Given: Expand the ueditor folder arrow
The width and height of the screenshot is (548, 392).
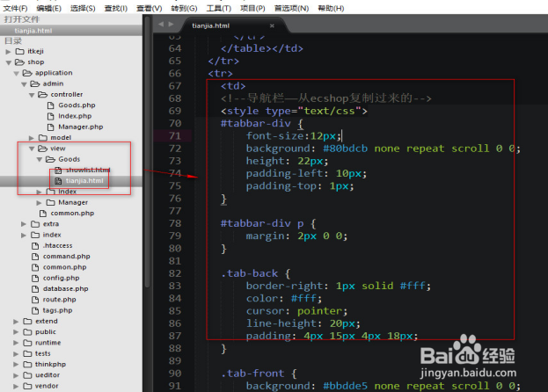Looking at the screenshot, I should tap(16, 375).
